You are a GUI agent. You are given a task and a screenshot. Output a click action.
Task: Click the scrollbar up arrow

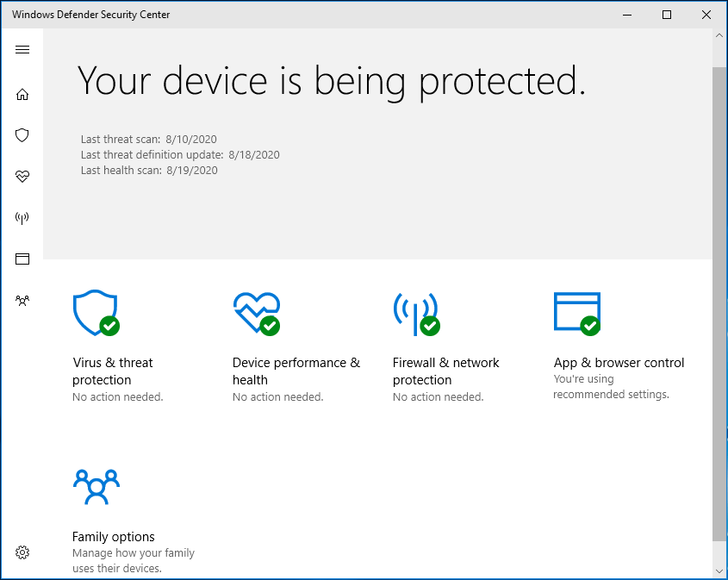[x=719, y=34]
